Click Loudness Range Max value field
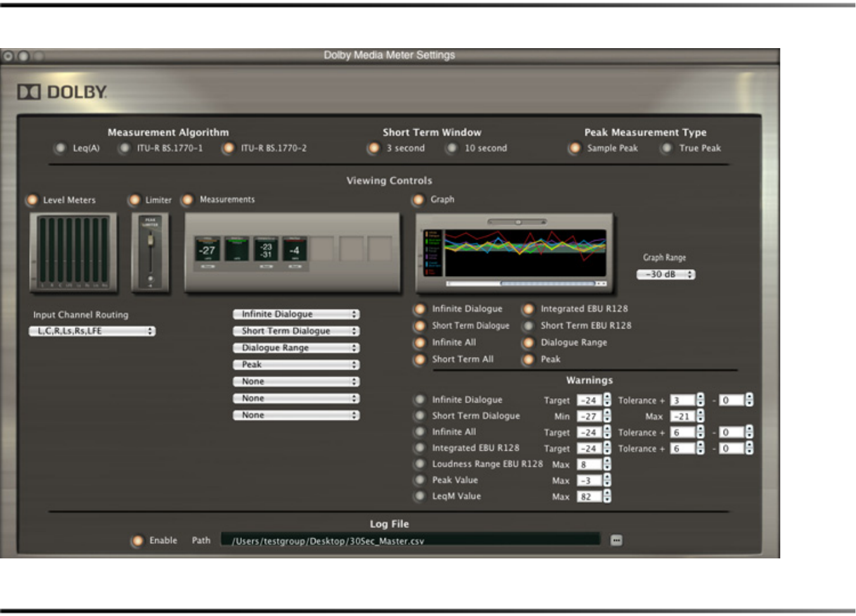 click(x=589, y=465)
